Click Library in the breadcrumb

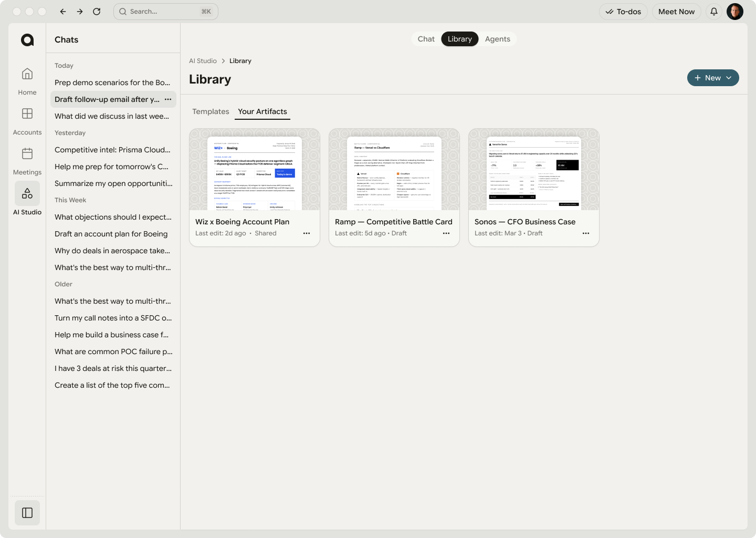[240, 61]
